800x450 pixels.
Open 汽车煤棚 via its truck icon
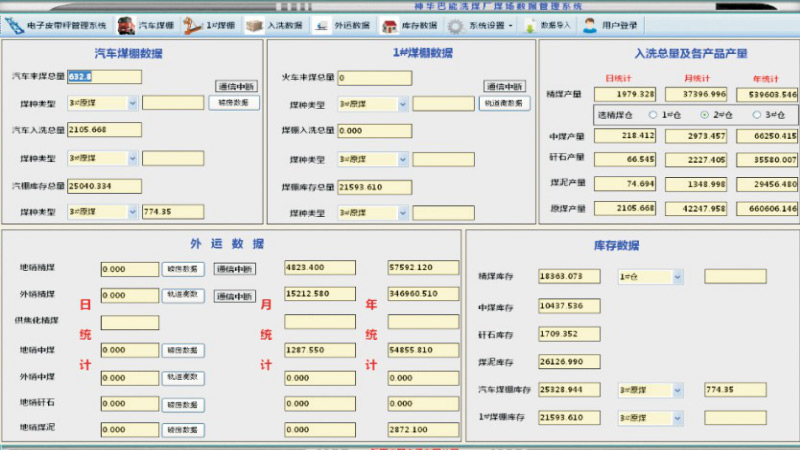click(x=126, y=25)
